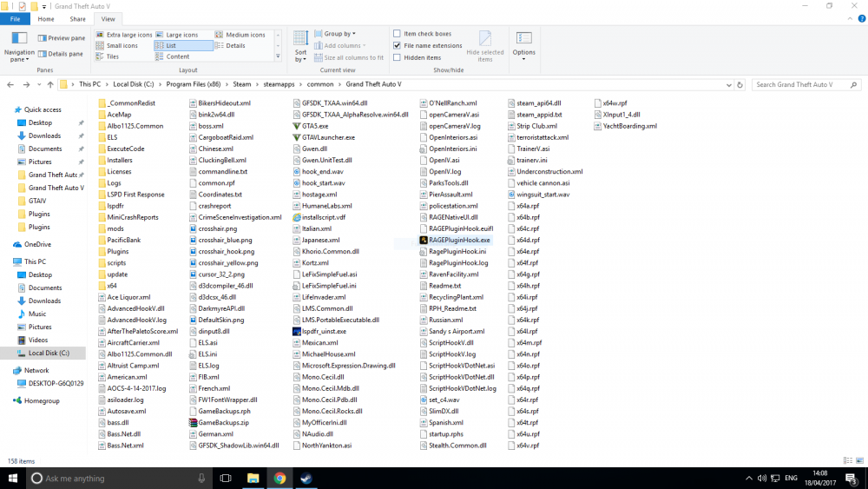Select the GameBackups.zip archive

(223, 422)
